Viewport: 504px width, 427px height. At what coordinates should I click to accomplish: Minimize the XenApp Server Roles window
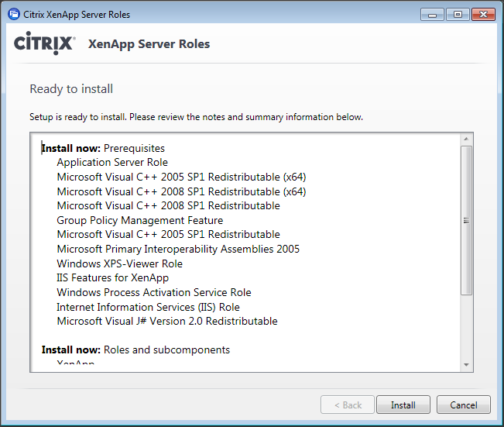(432, 13)
